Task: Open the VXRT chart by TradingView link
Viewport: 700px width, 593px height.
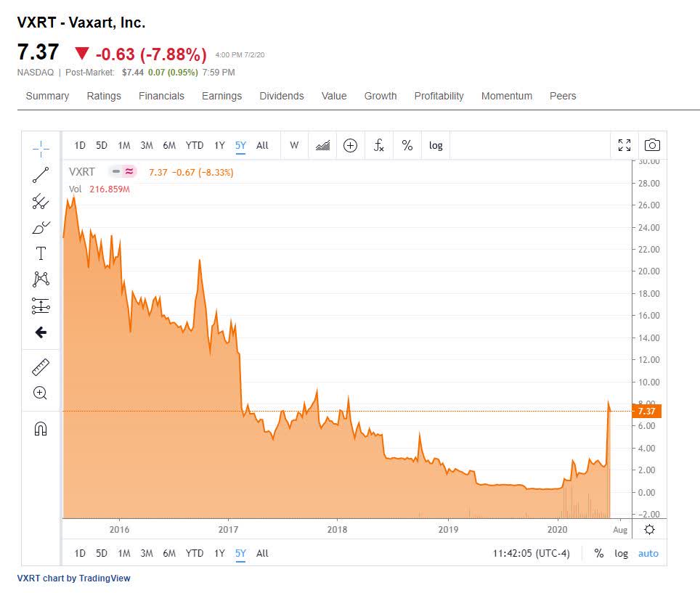Action: tap(73, 578)
